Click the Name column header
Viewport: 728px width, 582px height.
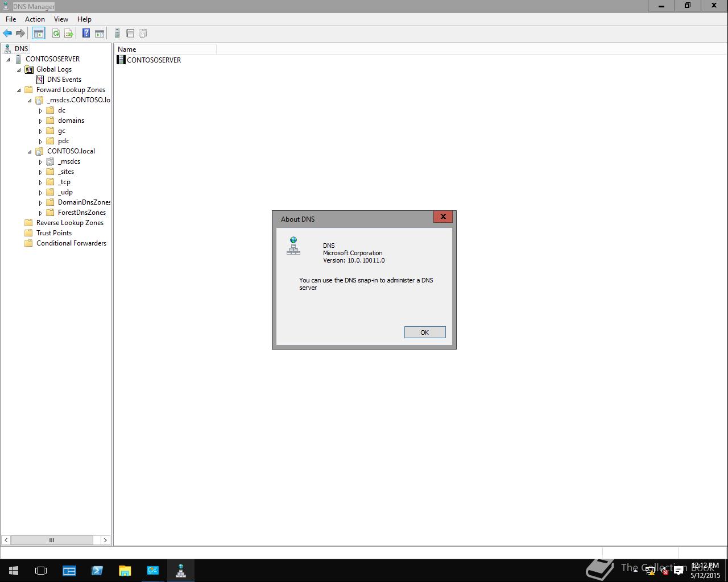(165, 49)
